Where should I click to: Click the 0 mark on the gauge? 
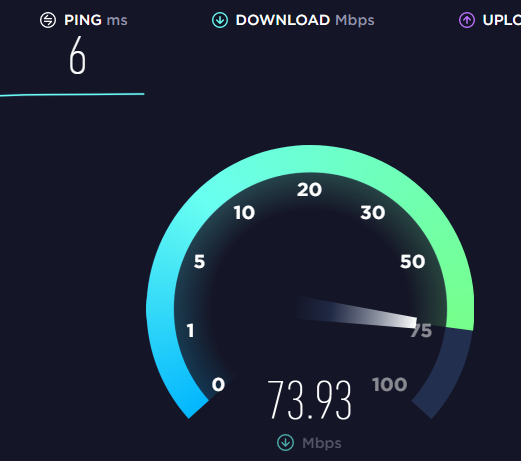[218, 385]
